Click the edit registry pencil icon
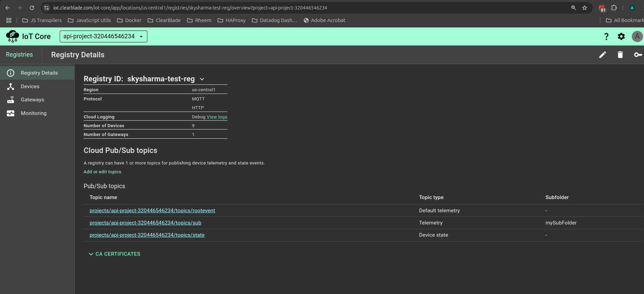The height and width of the screenshot is (294, 644). point(602,55)
